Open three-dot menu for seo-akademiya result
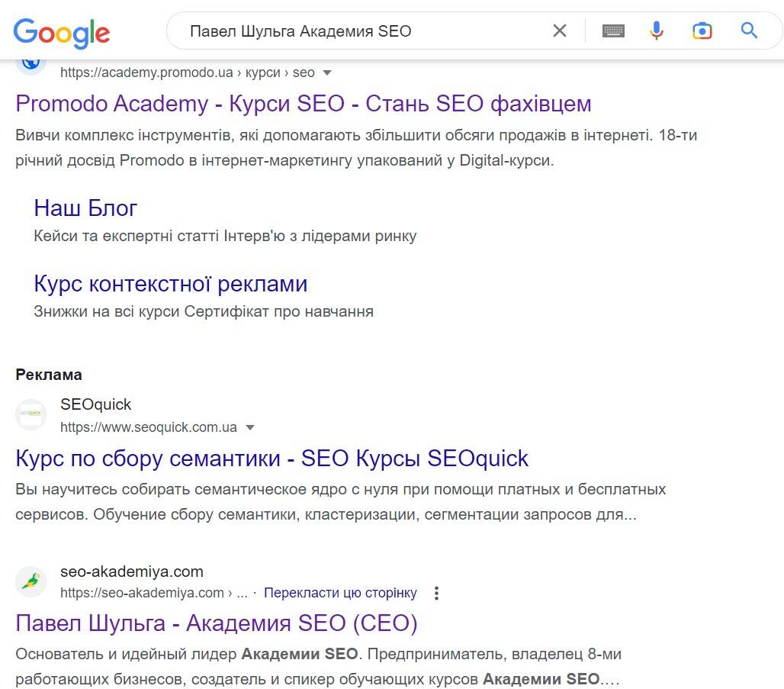 click(x=436, y=593)
